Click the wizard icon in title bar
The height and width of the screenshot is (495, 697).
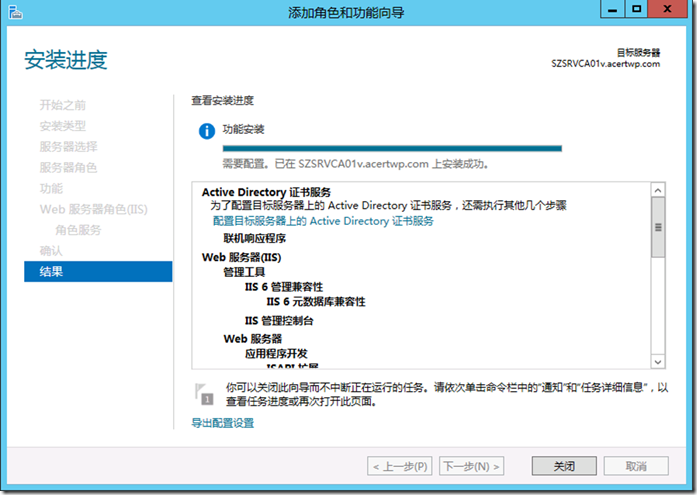[16, 12]
